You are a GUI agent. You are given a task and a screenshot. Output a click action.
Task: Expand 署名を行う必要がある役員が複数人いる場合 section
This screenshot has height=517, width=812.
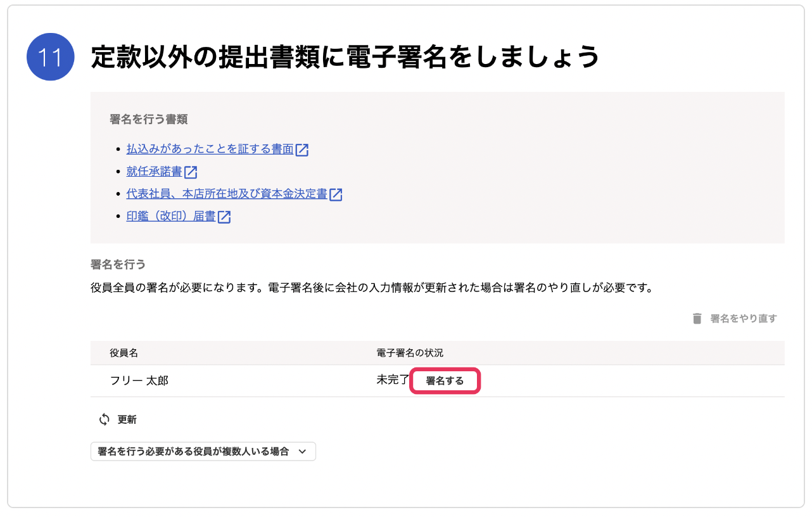pos(203,451)
